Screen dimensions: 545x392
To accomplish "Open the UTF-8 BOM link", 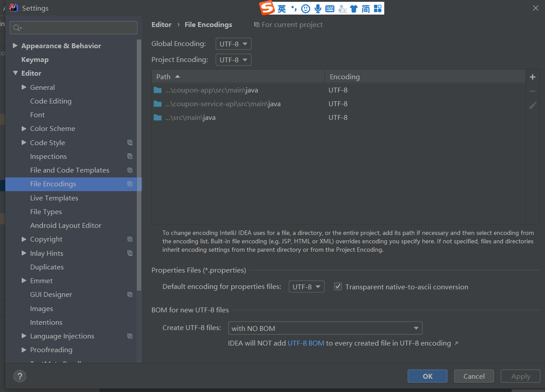I will (x=306, y=343).
